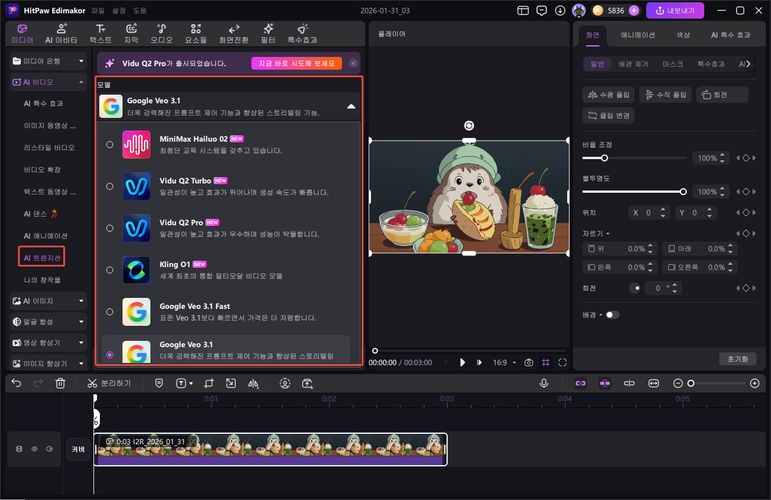Image resolution: width=771 pixels, height=500 pixels.
Task: Click the 지금 바로 시도해 보세요 button
Action: 297,63
